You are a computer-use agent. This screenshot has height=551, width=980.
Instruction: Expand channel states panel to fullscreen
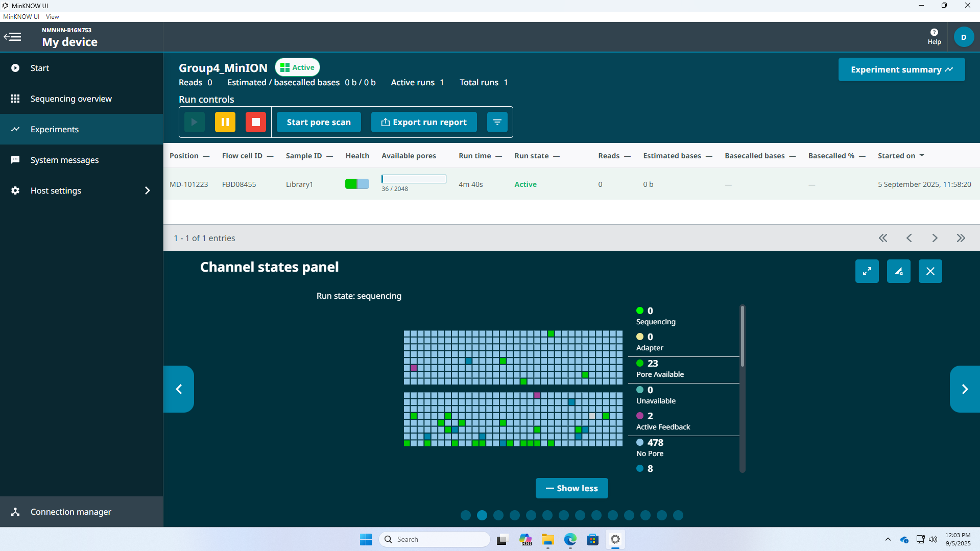click(x=867, y=271)
